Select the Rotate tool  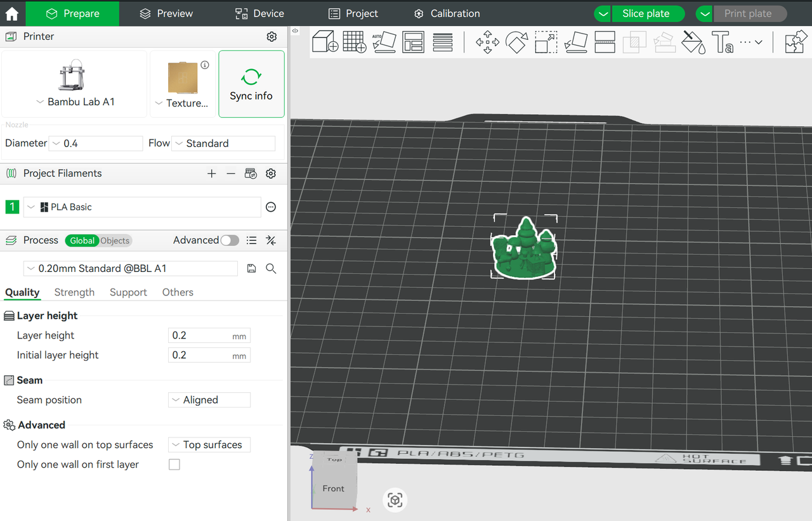click(x=516, y=42)
